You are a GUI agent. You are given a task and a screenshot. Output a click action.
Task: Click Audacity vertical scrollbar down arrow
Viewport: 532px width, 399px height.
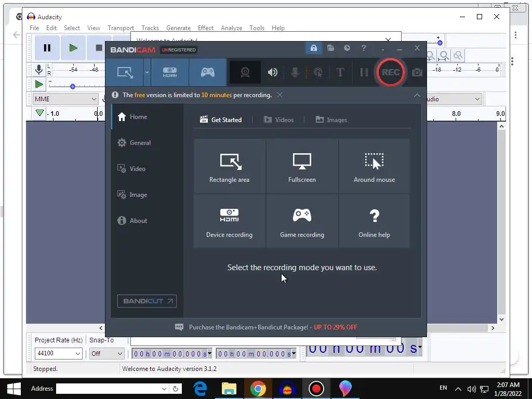pyautogui.click(x=501, y=320)
